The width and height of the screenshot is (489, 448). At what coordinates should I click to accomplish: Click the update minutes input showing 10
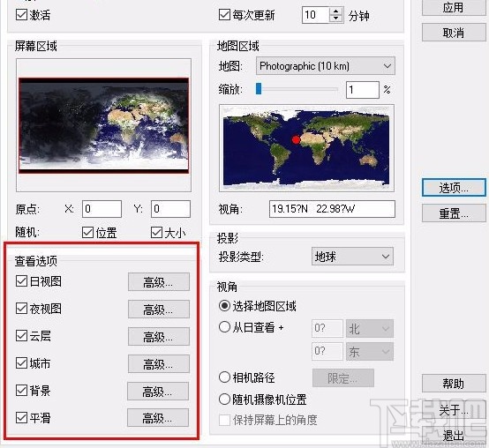click(x=316, y=15)
